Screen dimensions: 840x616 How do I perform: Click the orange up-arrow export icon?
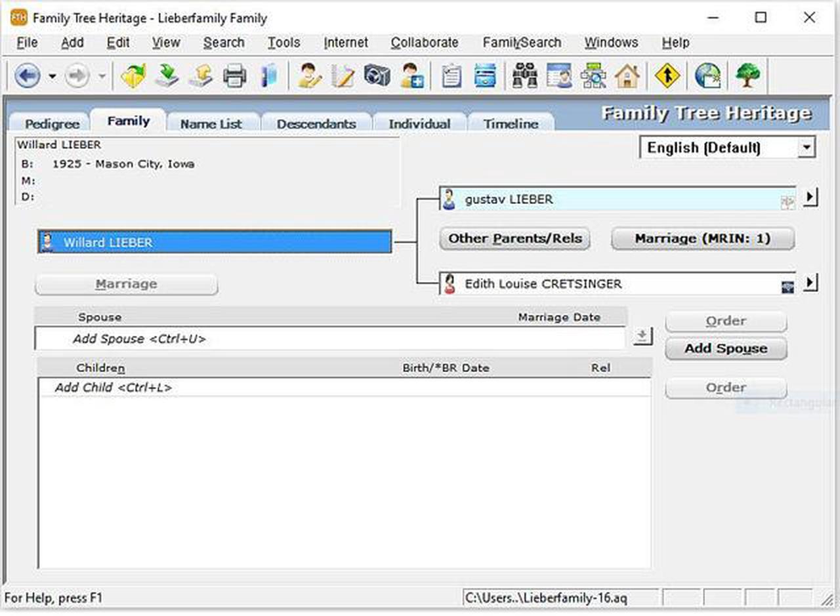coord(200,76)
